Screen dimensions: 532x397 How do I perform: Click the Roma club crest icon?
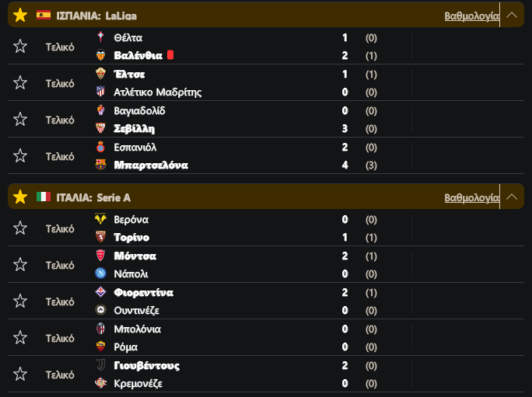point(100,347)
